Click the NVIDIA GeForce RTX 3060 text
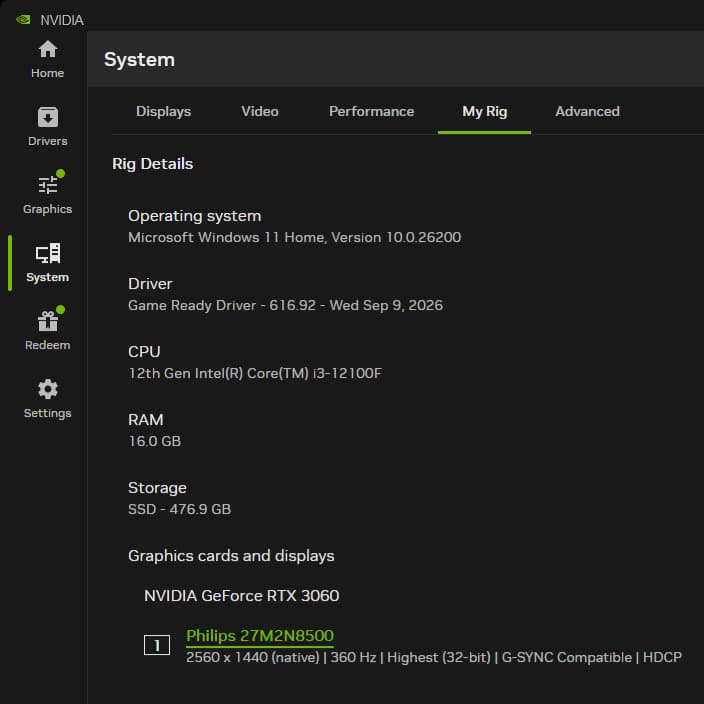The image size is (704, 704). [242, 596]
